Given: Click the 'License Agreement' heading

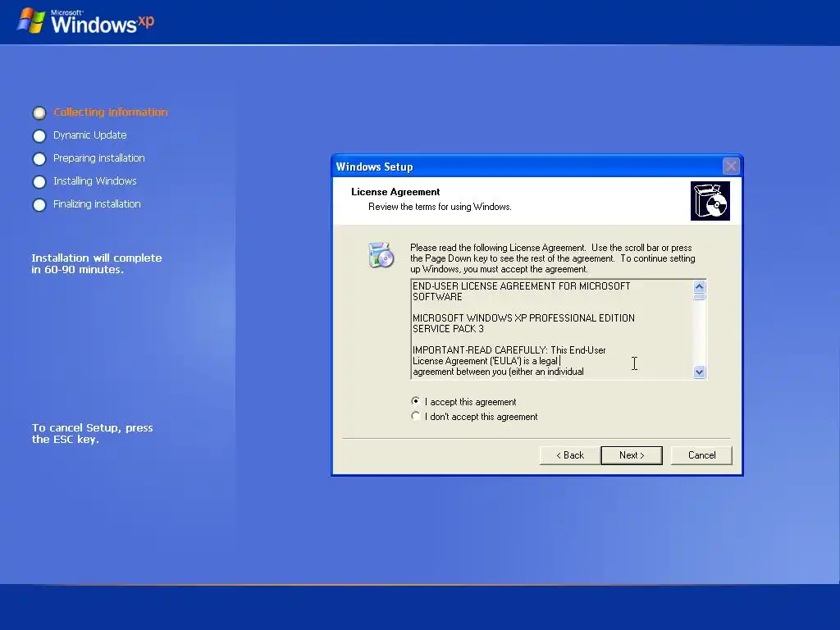Looking at the screenshot, I should 395,192.
